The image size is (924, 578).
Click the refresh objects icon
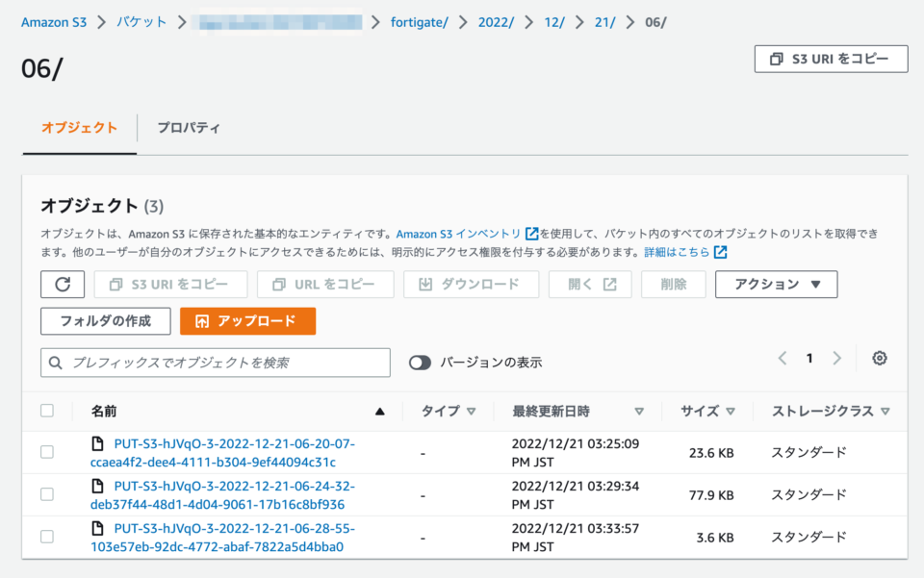tap(63, 284)
